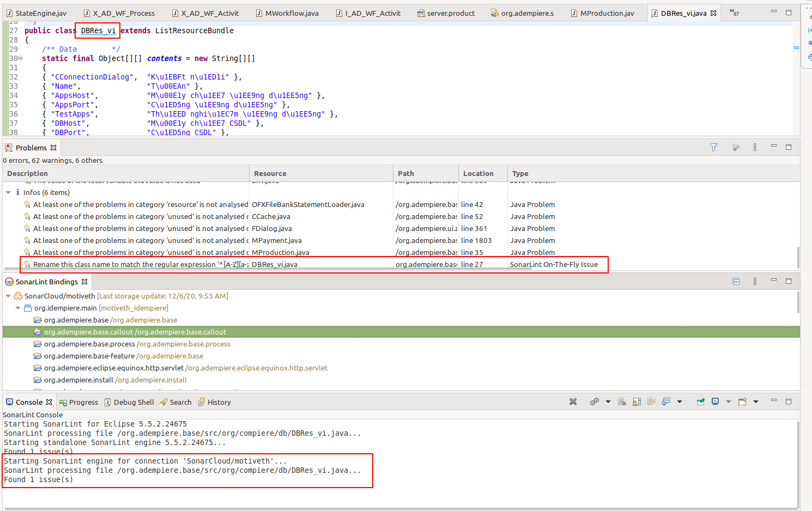The width and height of the screenshot is (812, 511).
Task: Toggle the code fold marker at line 30
Action: 21,58
